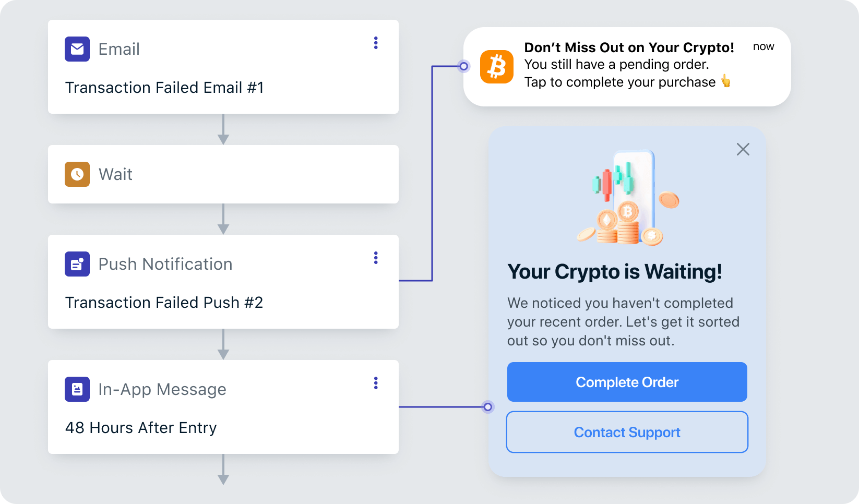Image resolution: width=859 pixels, height=504 pixels.
Task: Open the In-App Message step's options menu
Action: 376,383
